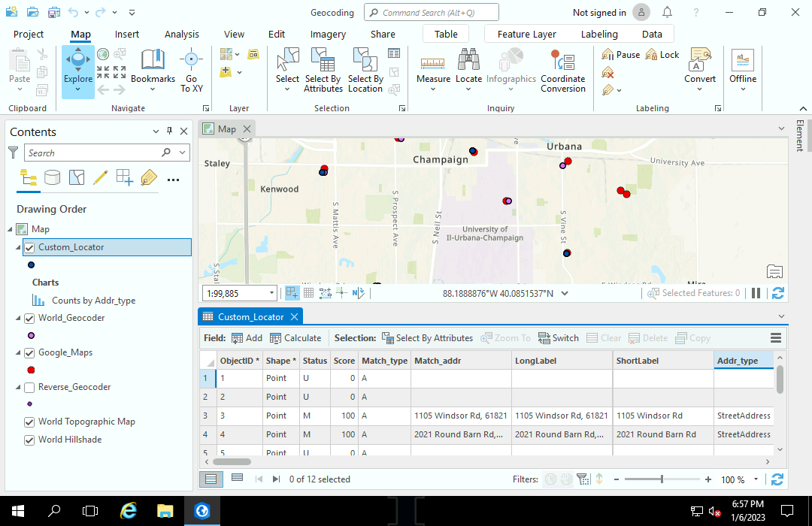Click Pause in the Labeling group
Image resolution: width=812 pixels, height=526 pixels.
[x=620, y=54]
